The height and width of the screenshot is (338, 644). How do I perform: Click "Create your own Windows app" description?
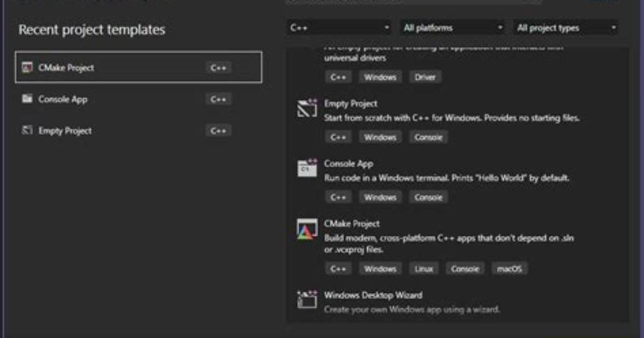coord(412,309)
